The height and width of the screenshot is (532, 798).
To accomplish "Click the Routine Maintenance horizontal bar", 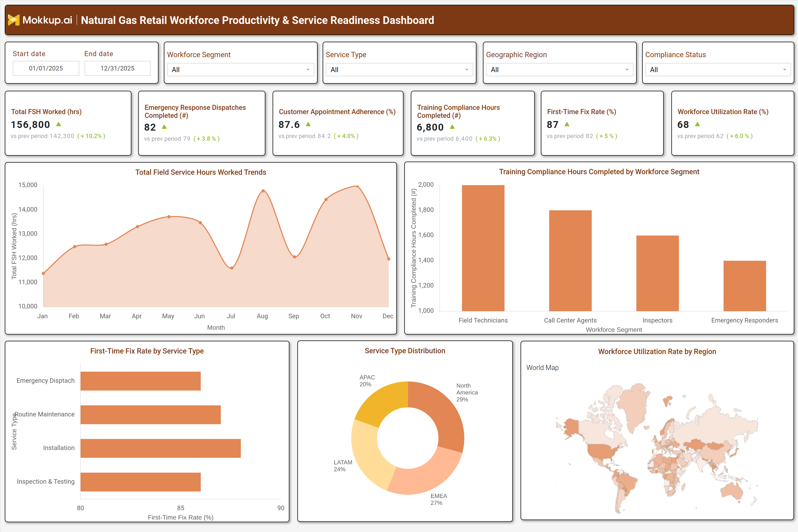I will pyautogui.click(x=151, y=415).
